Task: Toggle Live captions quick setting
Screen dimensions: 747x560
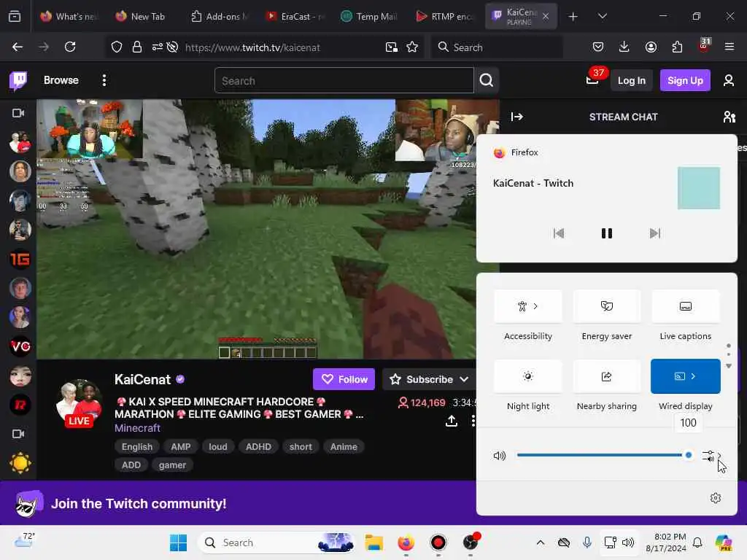Action: [685, 306]
